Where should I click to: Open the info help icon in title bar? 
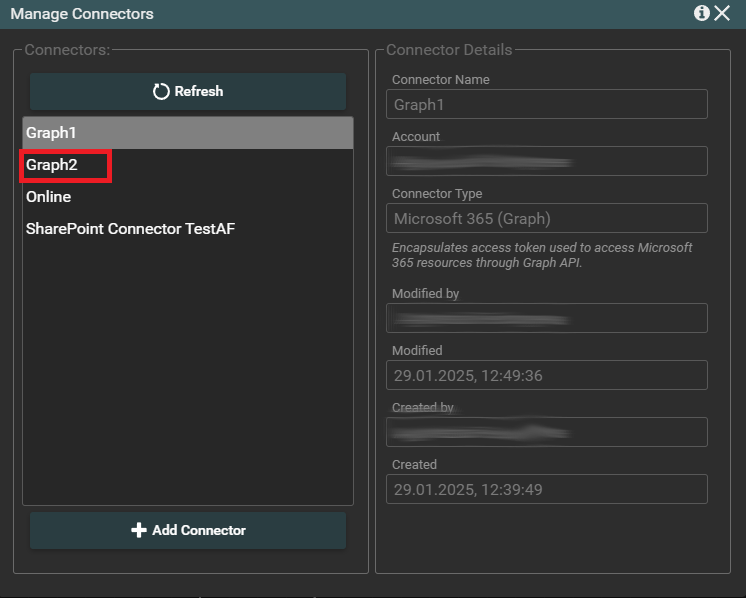[x=702, y=13]
